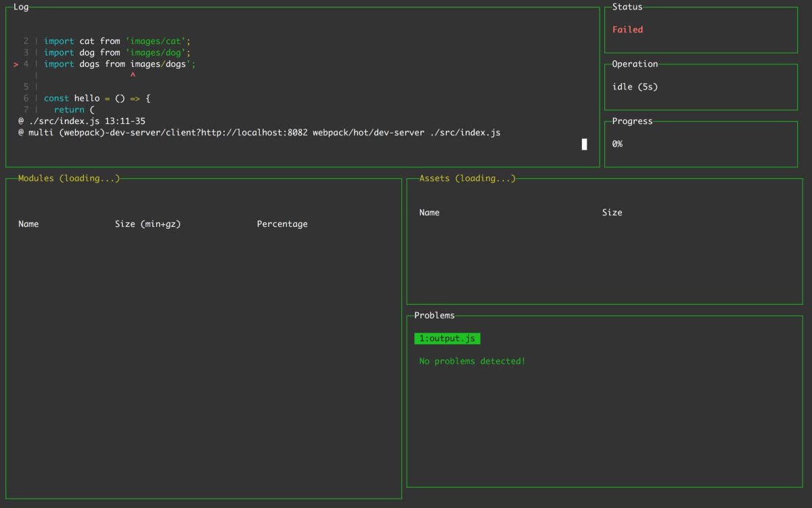Click the Size (min+gz) column header

click(x=146, y=224)
